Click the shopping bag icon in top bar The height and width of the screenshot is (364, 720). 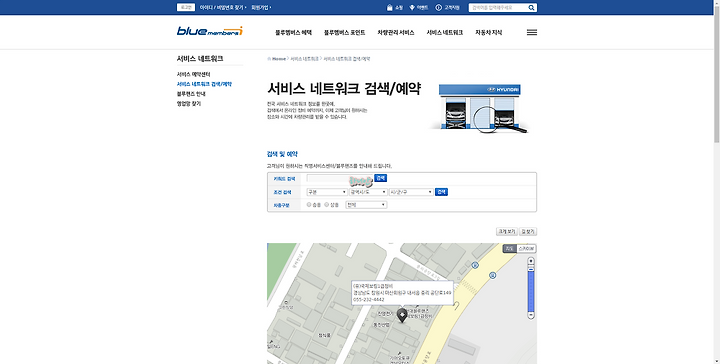click(389, 7)
